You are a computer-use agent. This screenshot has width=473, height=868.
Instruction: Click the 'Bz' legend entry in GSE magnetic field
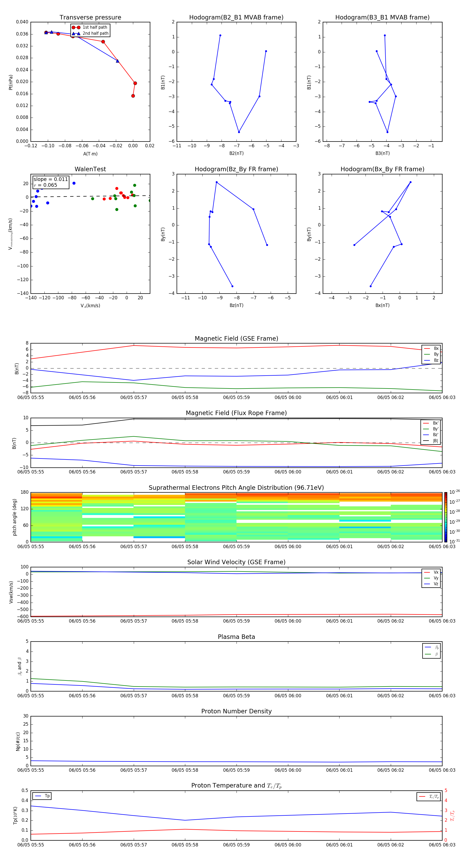pyautogui.click(x=431, y=360)
